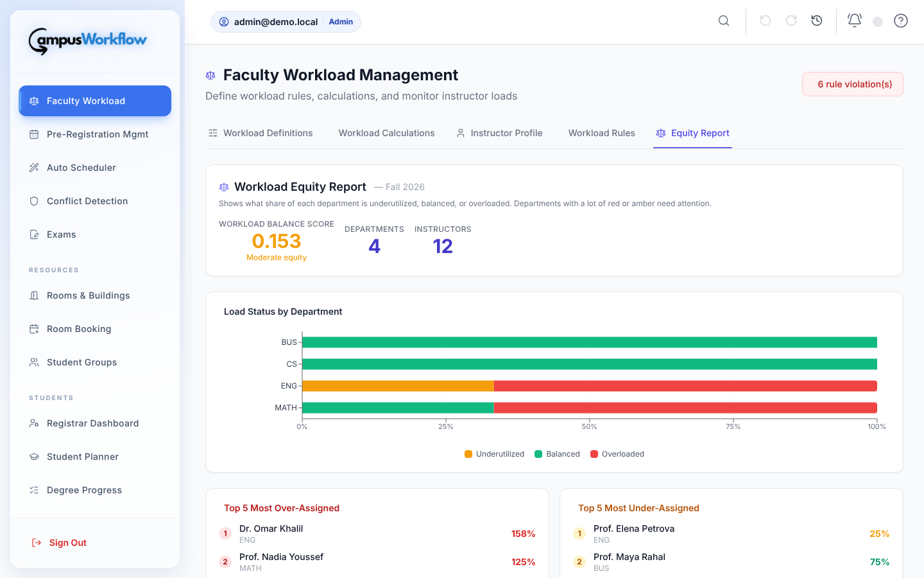Screen dimensions: 924x578
Task: Click the red overloaded MATH bar segment
Action: [685, 408]
